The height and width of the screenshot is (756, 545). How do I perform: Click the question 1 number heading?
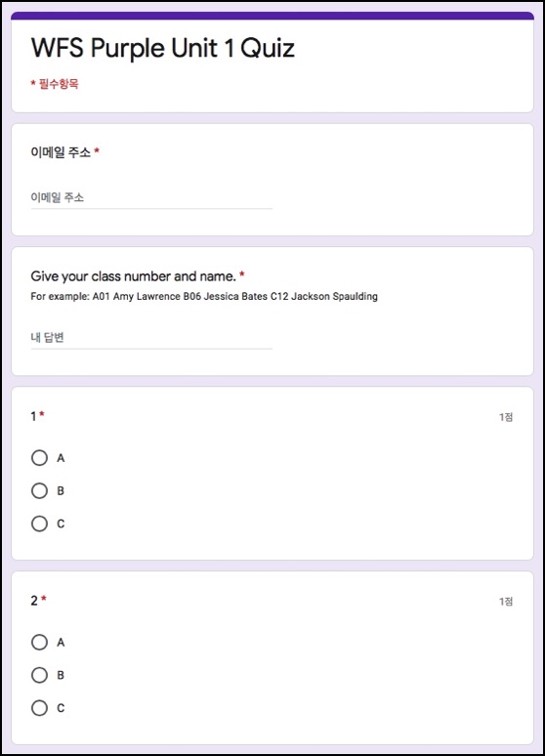34,416
